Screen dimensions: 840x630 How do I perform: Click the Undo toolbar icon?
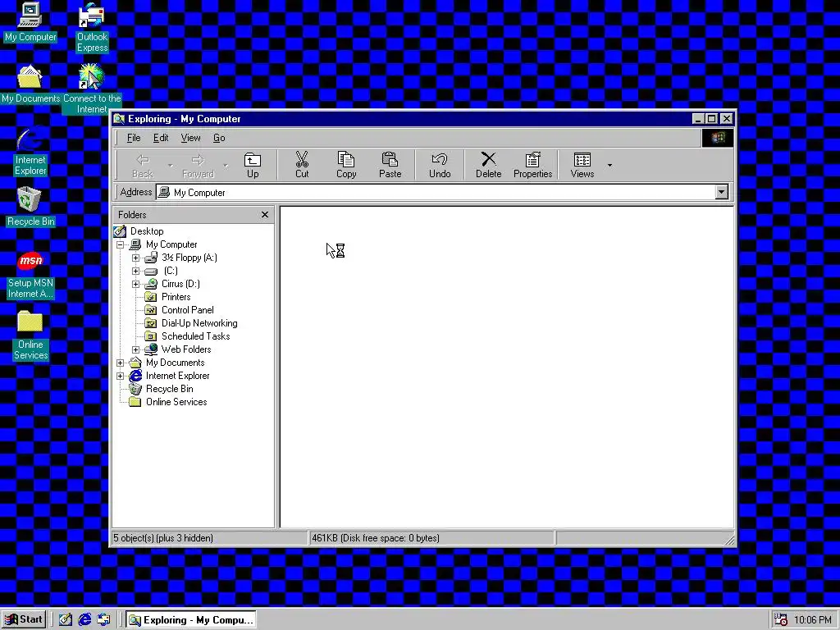point(440,159)
